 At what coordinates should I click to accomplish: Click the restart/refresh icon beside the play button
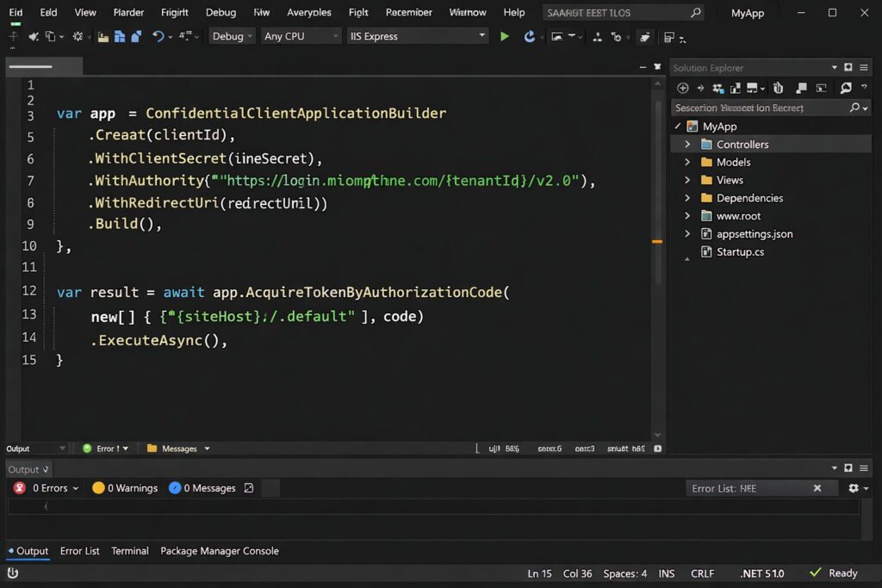[529, 36]
